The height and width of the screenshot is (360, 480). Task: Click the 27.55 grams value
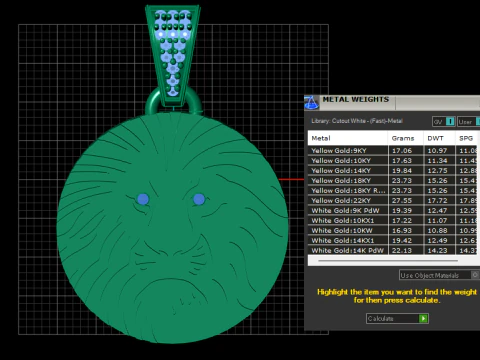click(402, 201)
